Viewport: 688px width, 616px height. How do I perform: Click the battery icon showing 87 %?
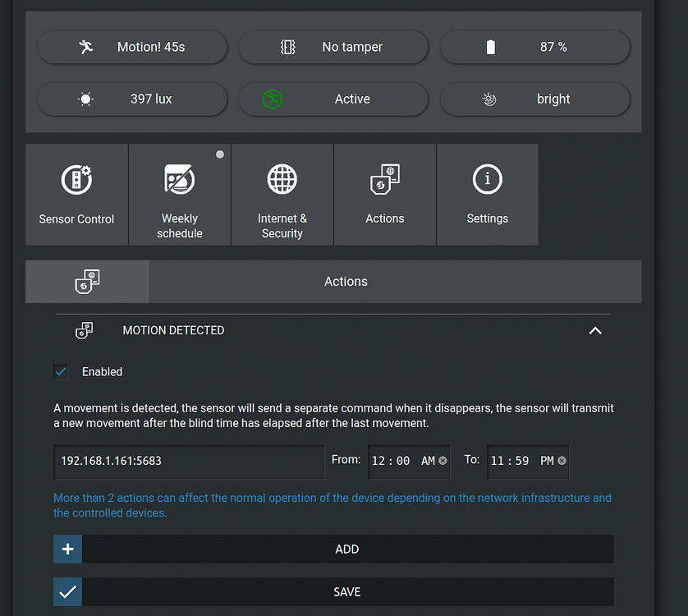click(x=490, y=47)
